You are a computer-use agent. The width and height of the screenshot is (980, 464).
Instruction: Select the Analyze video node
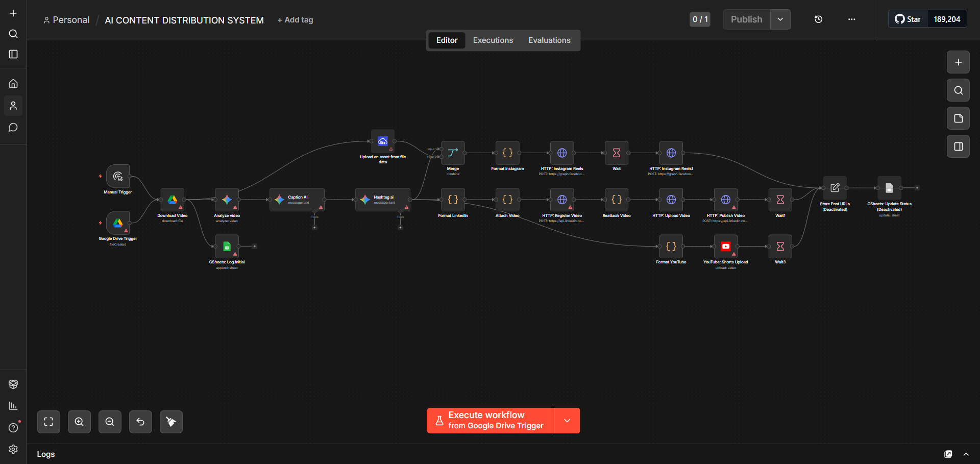tap(227, 200)
